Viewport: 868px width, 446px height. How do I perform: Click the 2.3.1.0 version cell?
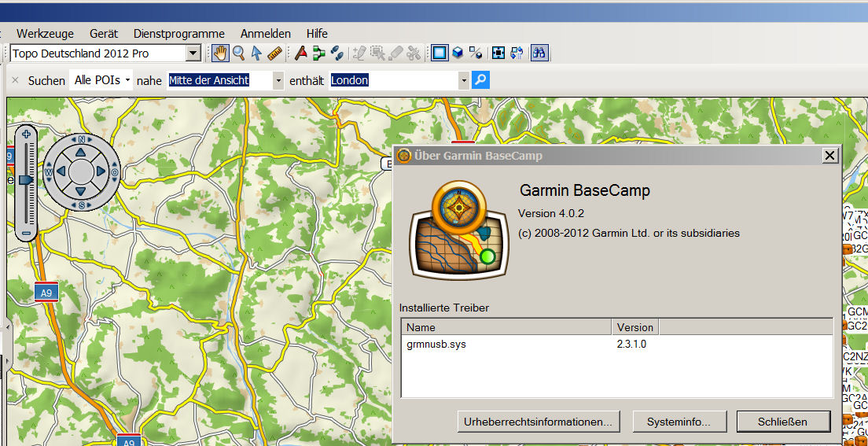[631, 344]
